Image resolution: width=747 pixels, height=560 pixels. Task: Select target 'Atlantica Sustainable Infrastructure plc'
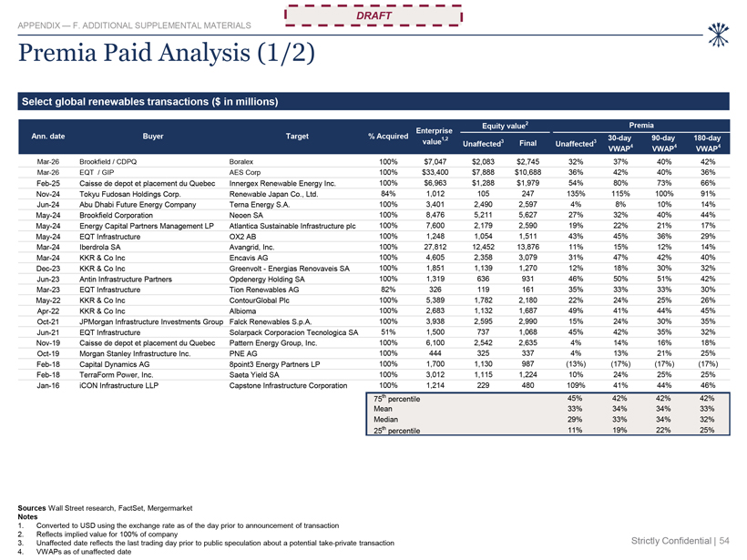point(292,226)
